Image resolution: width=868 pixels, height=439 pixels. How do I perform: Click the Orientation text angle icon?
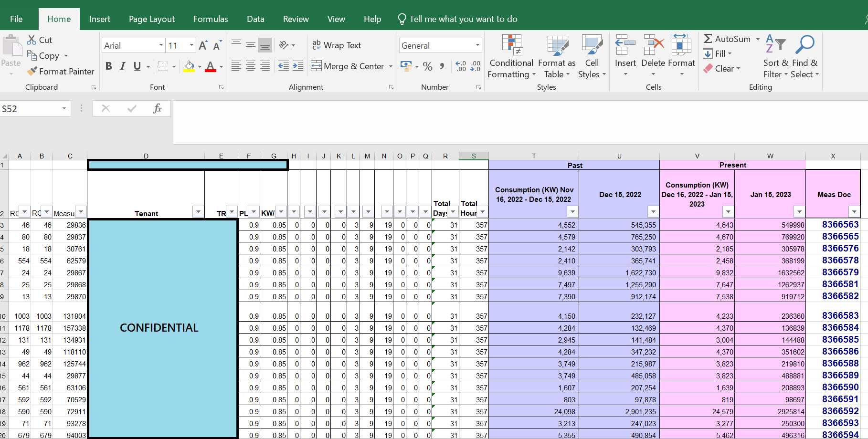click(x=284, y=45)
